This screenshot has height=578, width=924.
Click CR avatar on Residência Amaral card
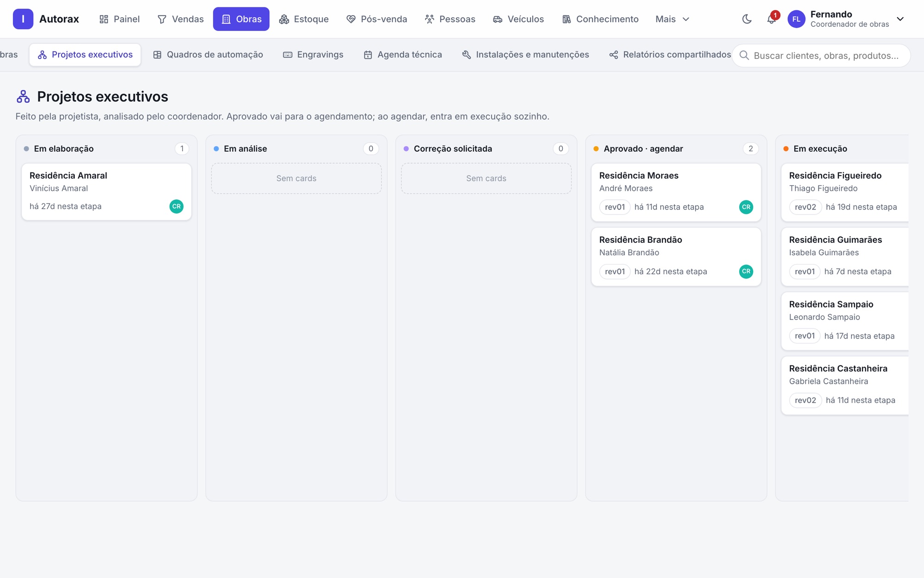[x=176, y=206]
